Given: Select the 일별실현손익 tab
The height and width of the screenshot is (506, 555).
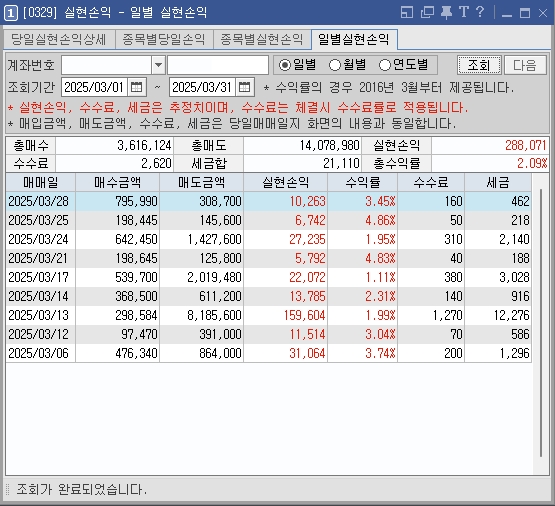Looking at the screenshot, I should (x=354, y=39).
